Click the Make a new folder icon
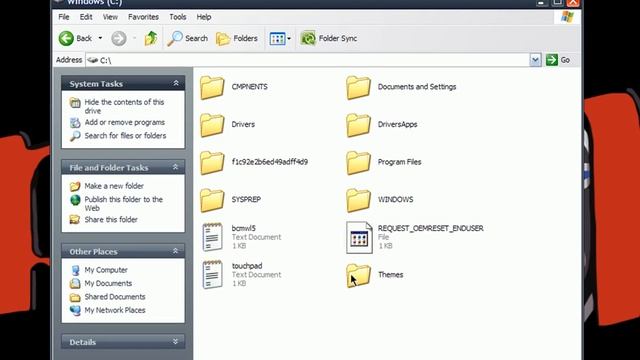Image resolution: width=640 pixels, height=360 pixels. [75, 186]
